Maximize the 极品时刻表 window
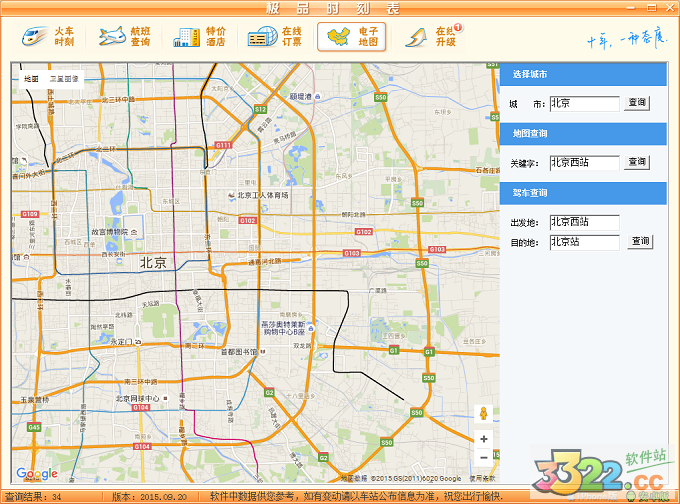 click(x=651, y=7)
